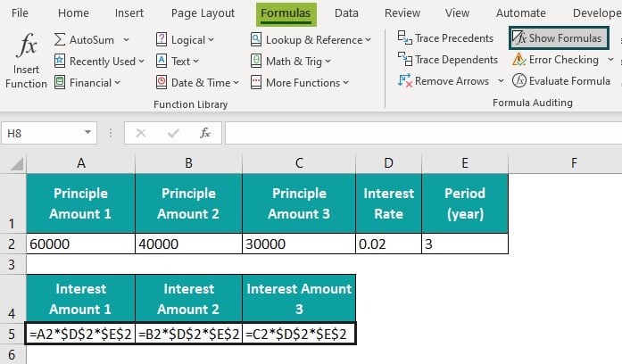Switch to the View tab
This screenshot has height=364, width=622.
(457, 13)
